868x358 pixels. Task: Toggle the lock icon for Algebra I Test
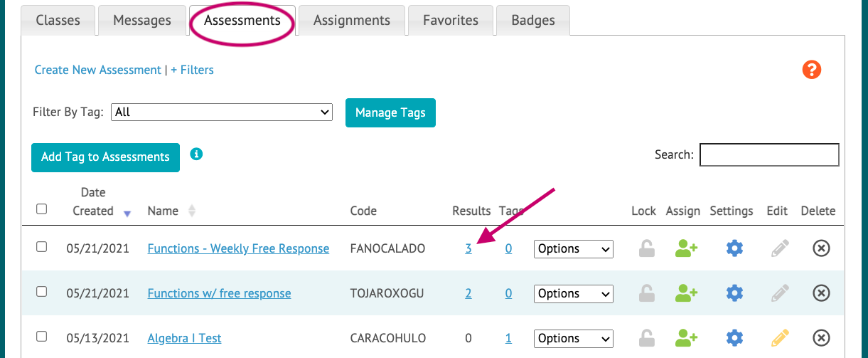(645, 337)
